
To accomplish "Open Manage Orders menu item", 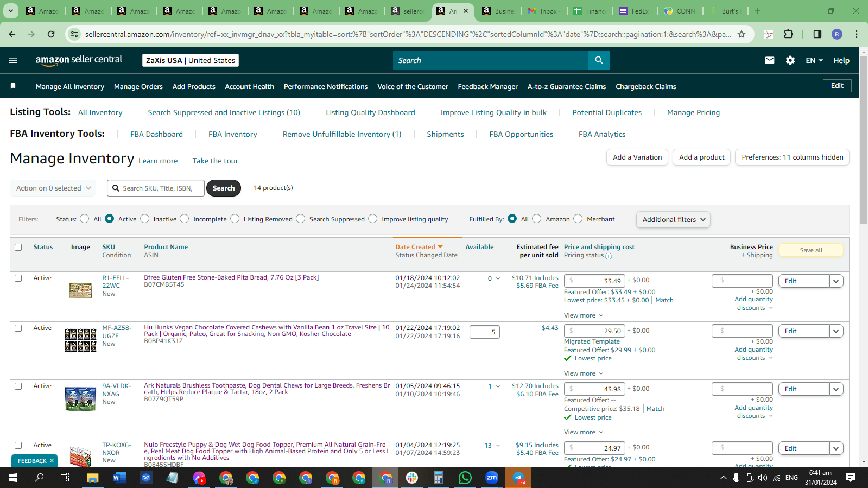I will pos(138,86).
